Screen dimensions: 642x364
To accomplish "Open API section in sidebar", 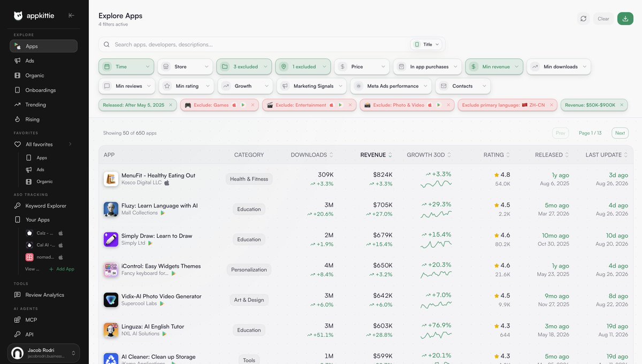I will pos(43,335).
